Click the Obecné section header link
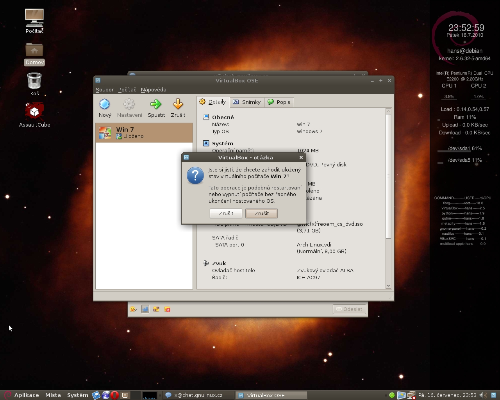The width and height of the screenshot is (500, 400). tap(223, 117)
